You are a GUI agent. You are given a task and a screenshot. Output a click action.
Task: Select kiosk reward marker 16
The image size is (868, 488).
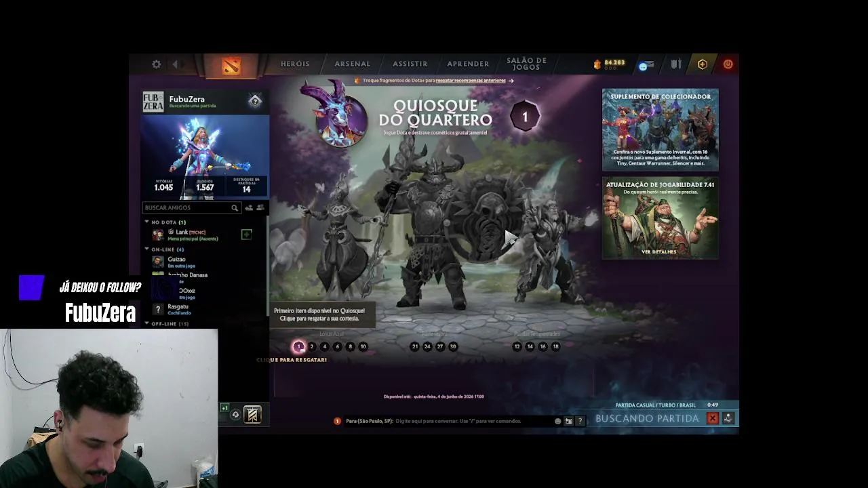tap(542, 346)
